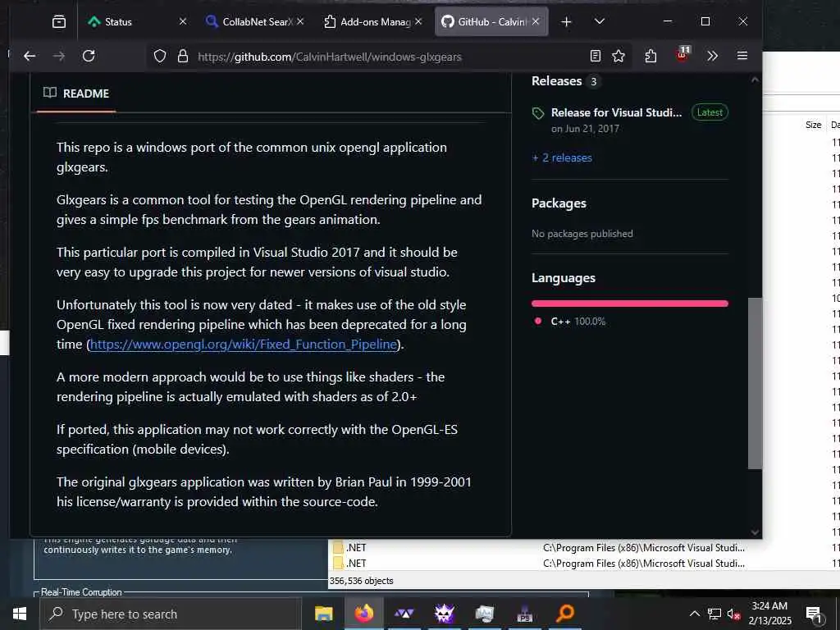Select first .NET folder in search results
Screen dimensions: 840x630
coord(356,547)
